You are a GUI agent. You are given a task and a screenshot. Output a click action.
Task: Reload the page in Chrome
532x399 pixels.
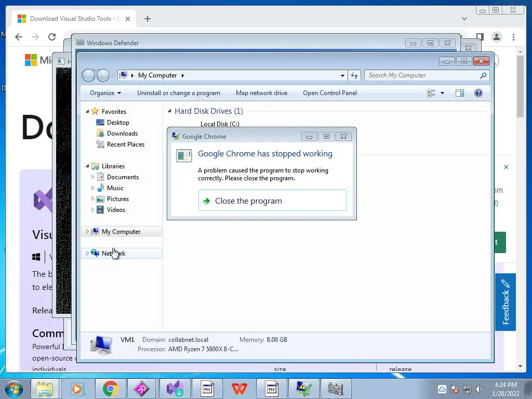(x=52, y=37)
